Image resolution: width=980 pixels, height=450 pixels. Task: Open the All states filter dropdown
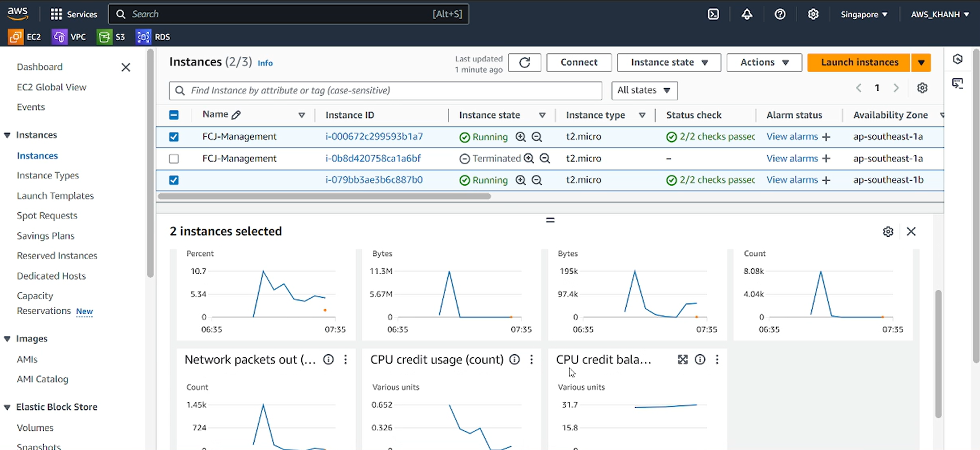tap(644, 91)
